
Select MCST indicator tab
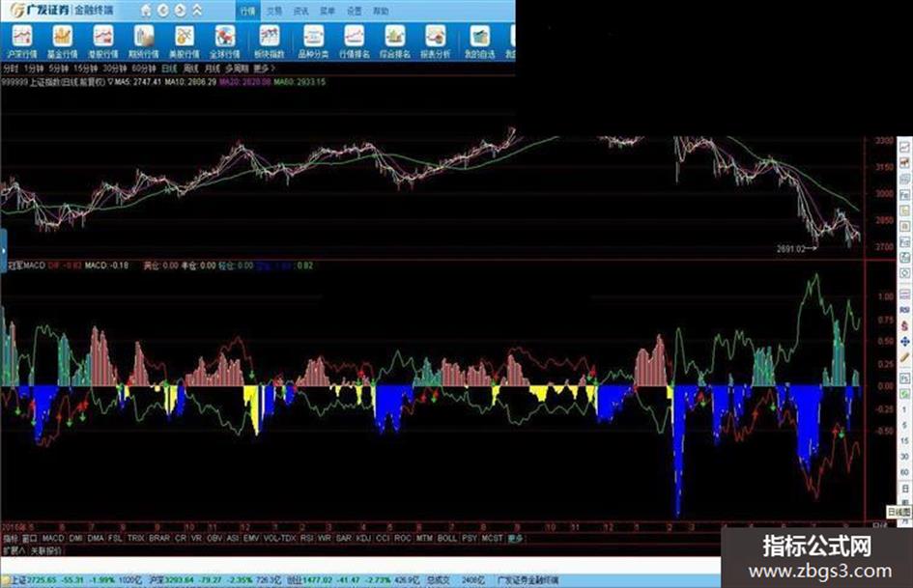pyautogui.click(x=492, y=539)
